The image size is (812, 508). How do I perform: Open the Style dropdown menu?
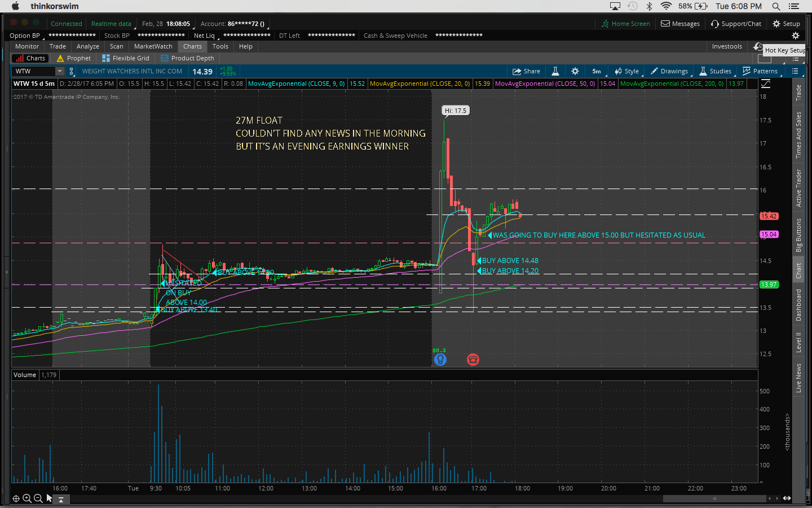(627, 71)
